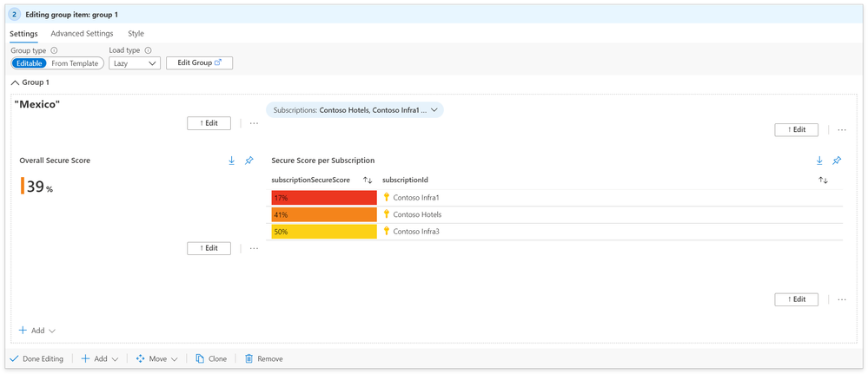
Task: Sort by subscriptionSecureScore column arrows
Action: [368, 180]
